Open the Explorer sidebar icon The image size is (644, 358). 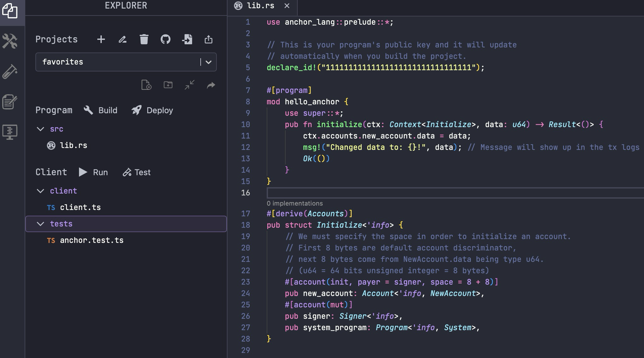pyautogui.click(x=10, y=11)
